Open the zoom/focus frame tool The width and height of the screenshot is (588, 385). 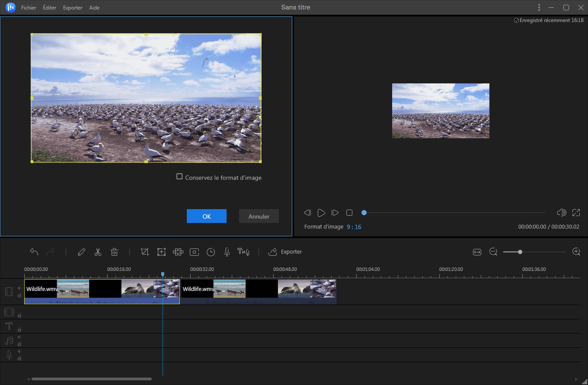pyautogui.click(x=161, y=252)
